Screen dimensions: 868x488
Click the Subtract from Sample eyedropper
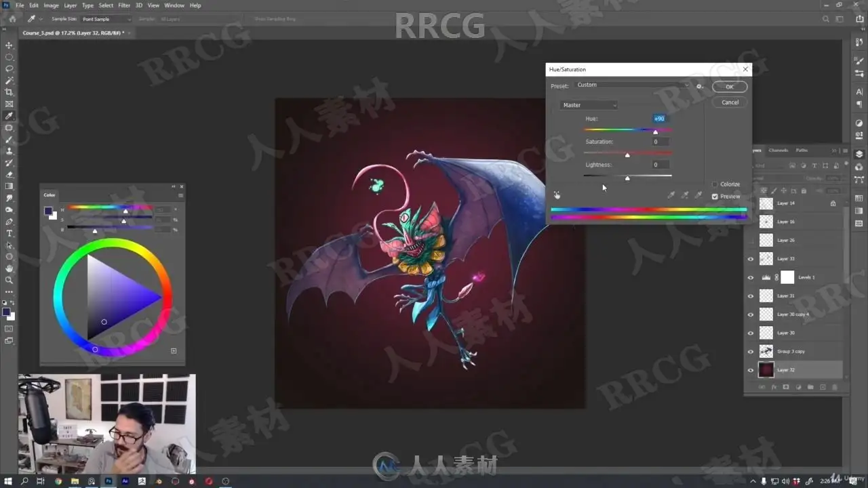(698, 195)
